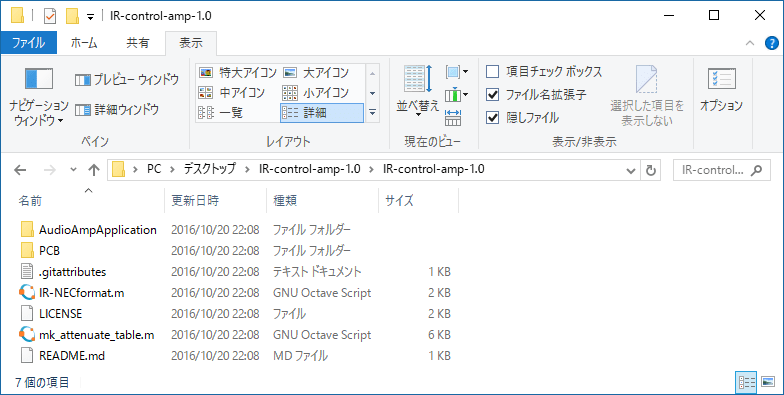Screen dimensions: 784x395
Task: Open the Help question mark icon
Action: tap(772, 44)
